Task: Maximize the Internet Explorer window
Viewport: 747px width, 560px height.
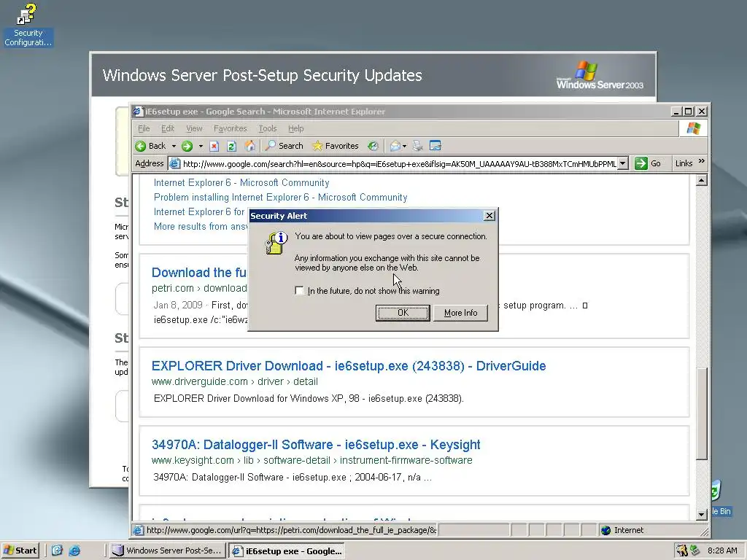Action: 689,112
